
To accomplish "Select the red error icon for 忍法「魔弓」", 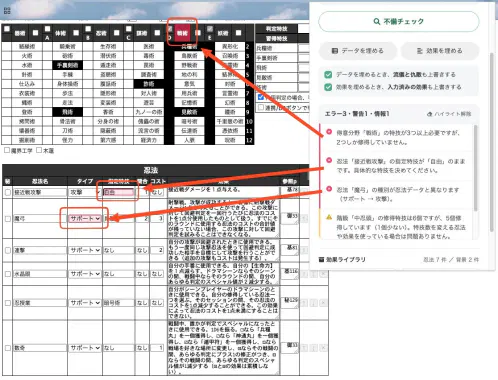I will click(x=329, y=189).
